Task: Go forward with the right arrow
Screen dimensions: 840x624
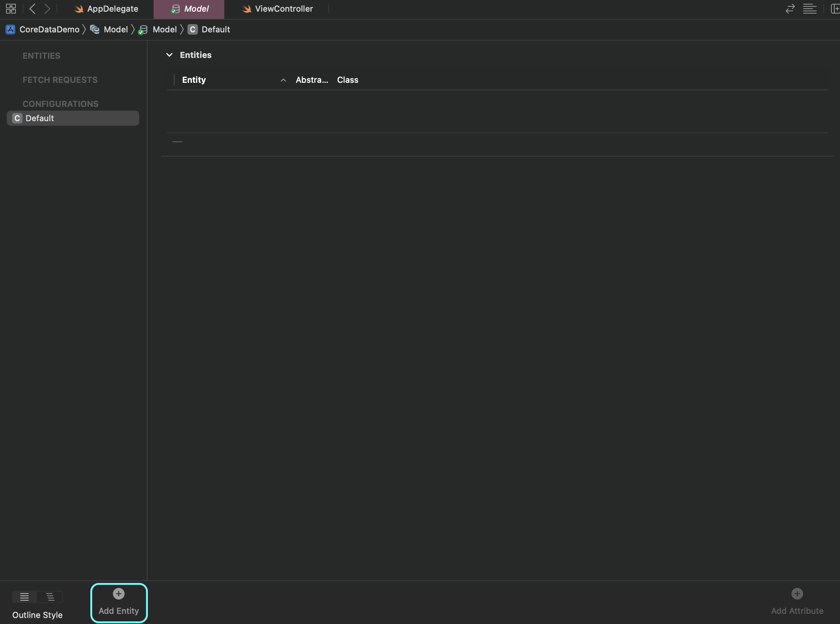Action: coord(47,9)
